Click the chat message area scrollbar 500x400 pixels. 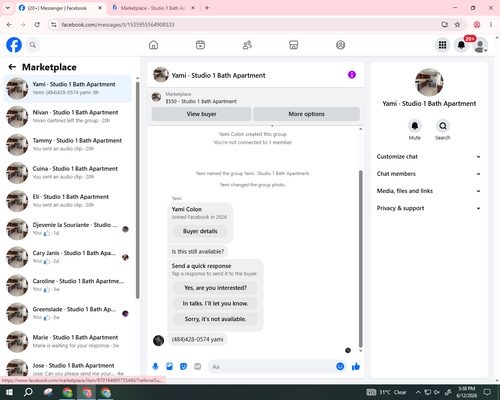click(x=360, y=259)
